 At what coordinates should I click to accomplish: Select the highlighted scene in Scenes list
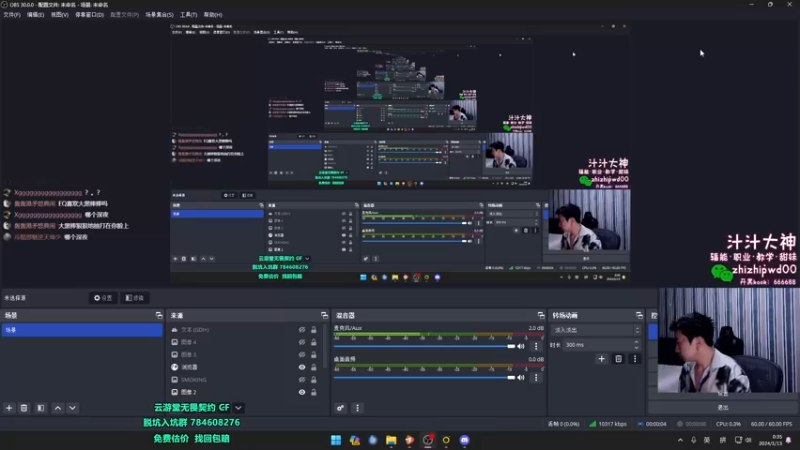tap(82, 330)
